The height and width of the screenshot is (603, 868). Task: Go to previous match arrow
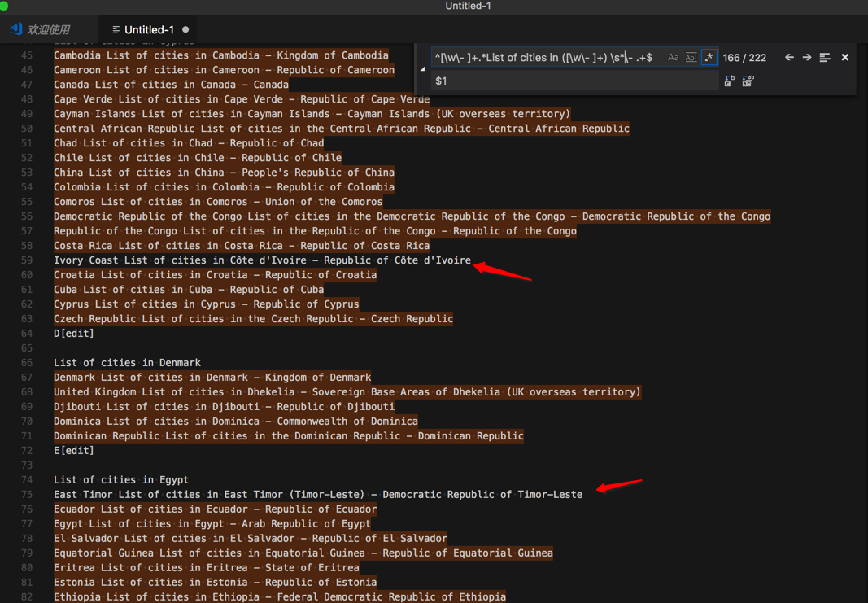(789, 57)
